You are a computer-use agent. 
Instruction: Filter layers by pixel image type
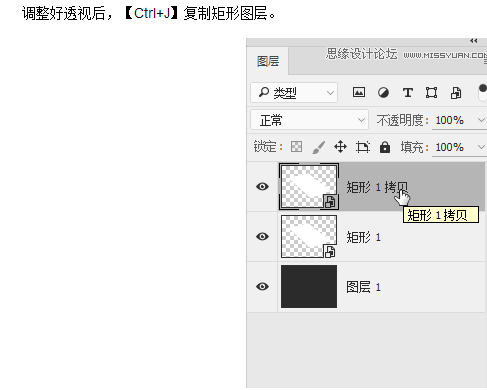[x=359, y=92]
